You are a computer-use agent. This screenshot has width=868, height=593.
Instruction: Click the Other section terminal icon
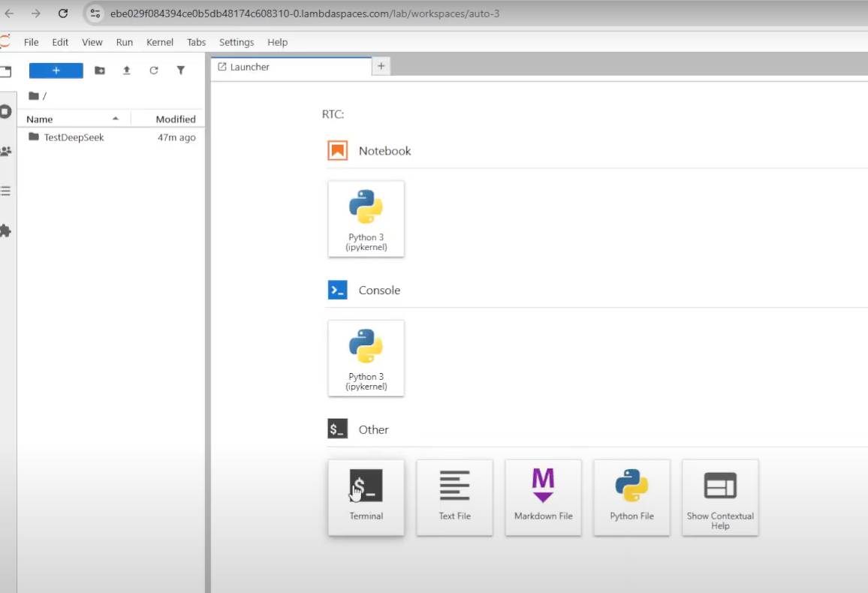click(x=338, y=429)
